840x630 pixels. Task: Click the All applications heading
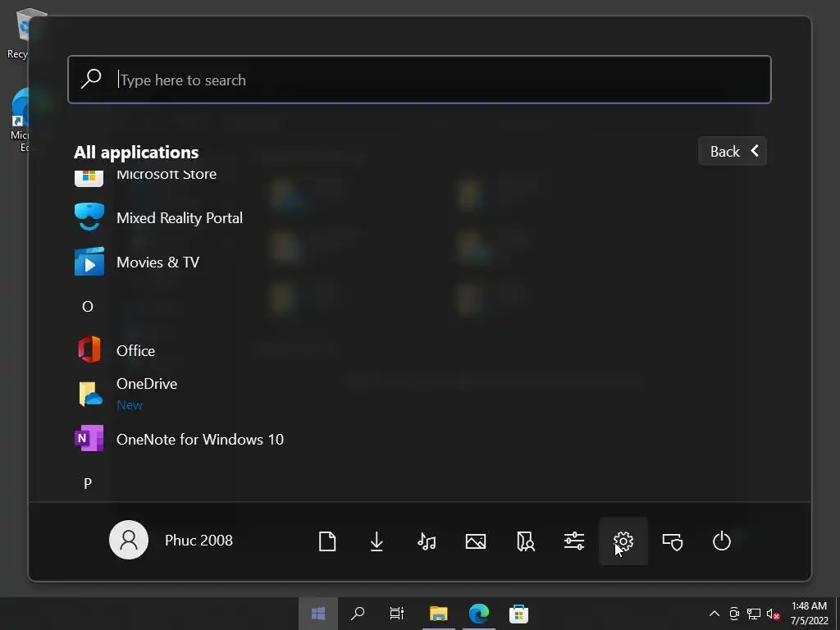click(136, 152)
